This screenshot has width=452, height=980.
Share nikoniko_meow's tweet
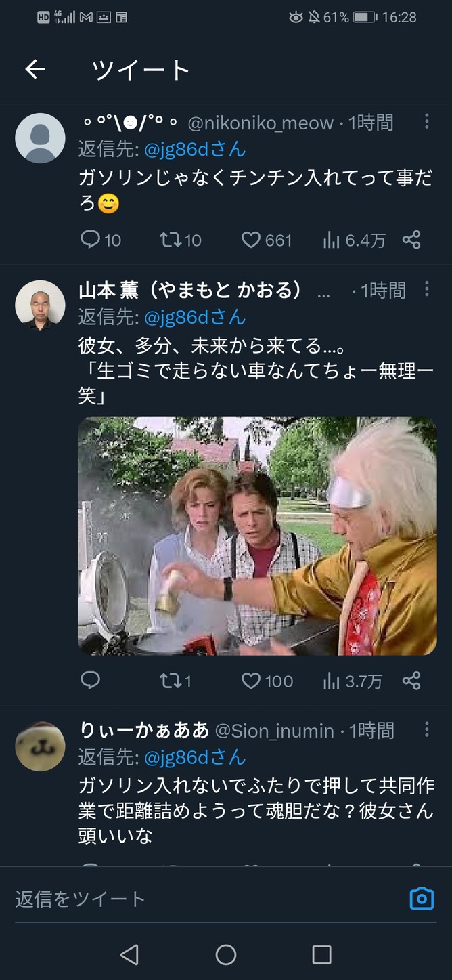pyautogui.click(x=411, y=240)
